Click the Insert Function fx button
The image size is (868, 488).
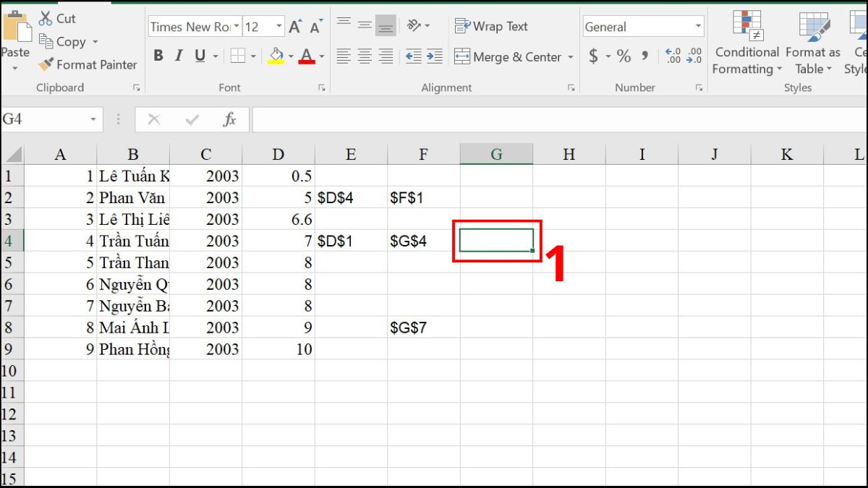[230, 119]
